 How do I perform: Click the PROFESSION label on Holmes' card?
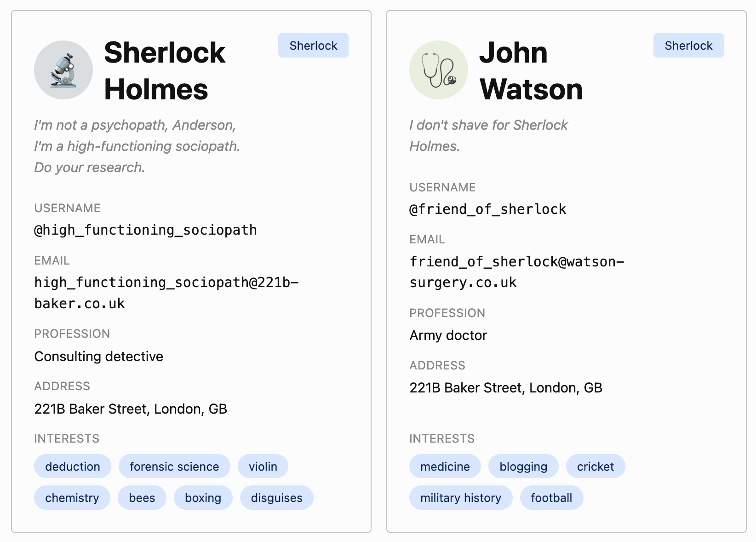click(x=72, y=334)
